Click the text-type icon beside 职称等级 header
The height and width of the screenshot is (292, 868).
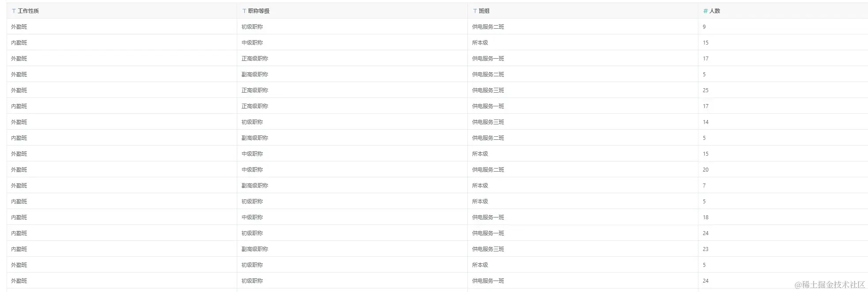click(244, 11)
